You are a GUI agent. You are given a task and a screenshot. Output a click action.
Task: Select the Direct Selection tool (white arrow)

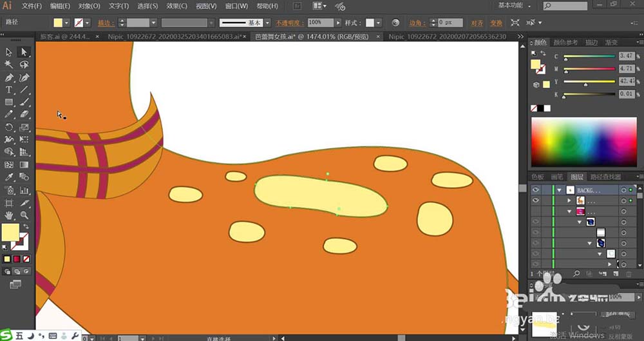tap(24, 52)
